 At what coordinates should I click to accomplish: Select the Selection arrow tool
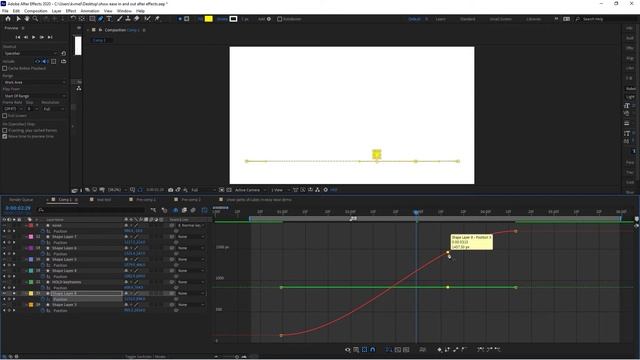point(18,19)
